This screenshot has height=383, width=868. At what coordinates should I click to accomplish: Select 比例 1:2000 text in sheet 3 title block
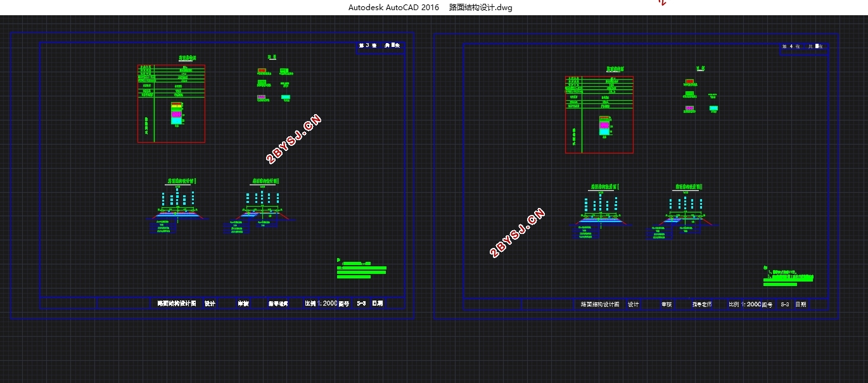pyautogui.click(x=321, y=304)
